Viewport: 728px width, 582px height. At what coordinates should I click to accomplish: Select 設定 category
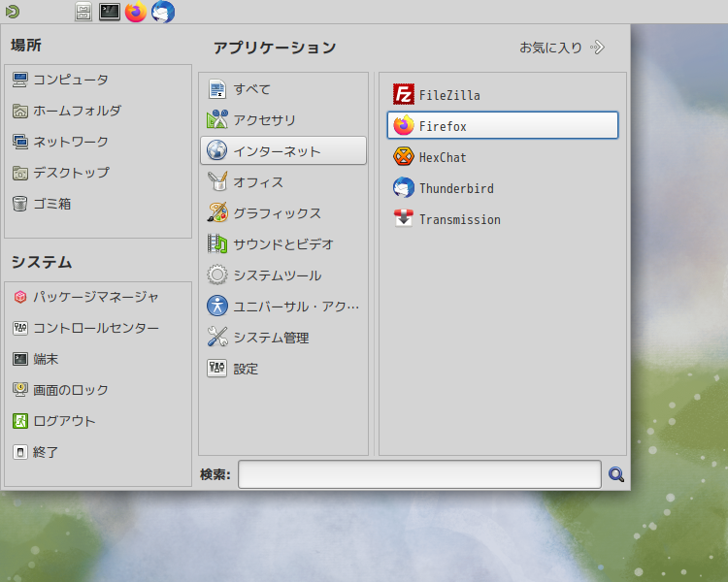point(283,369)
